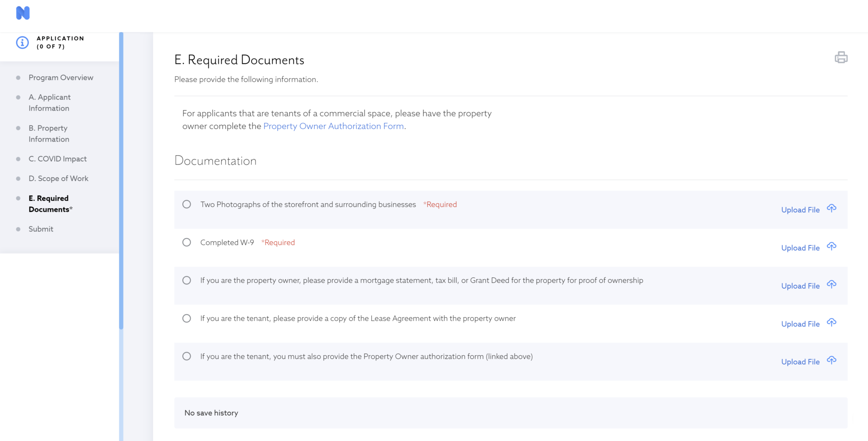The height and width of the screenshot is (441, 868).
Task: Click the blue N logo
Action: tap(23, 13)
